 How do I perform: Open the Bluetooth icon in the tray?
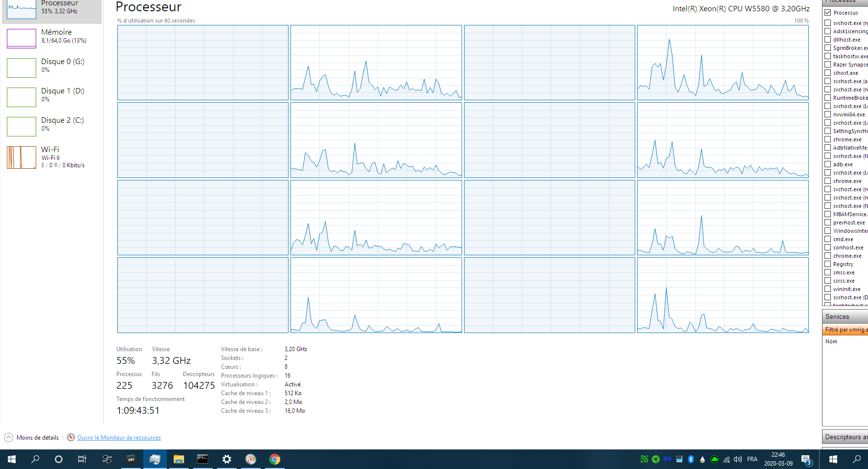691,459
